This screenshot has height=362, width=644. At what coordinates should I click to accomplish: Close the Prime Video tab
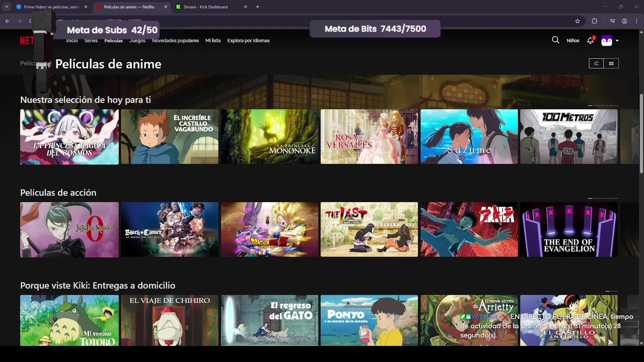point(86,7)
